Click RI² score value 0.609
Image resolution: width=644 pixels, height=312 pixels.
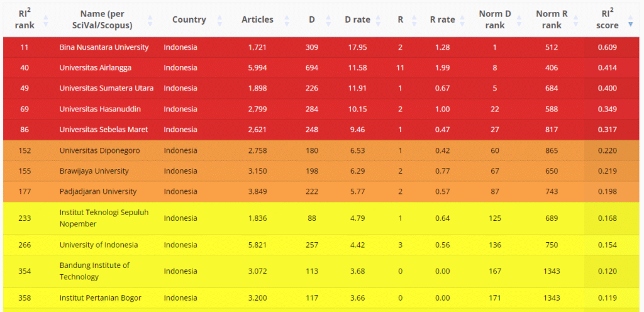607,47
